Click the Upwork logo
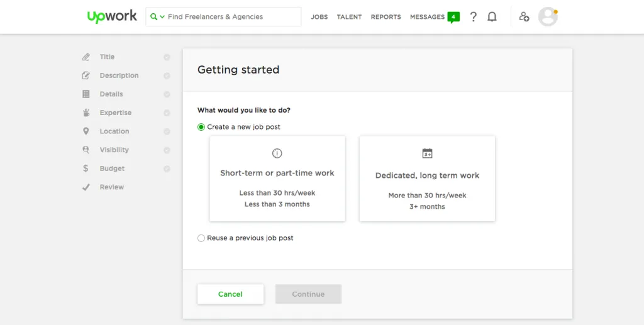This screenshot has width=644, height=325. pyautogui.click(x=112, y=16)
